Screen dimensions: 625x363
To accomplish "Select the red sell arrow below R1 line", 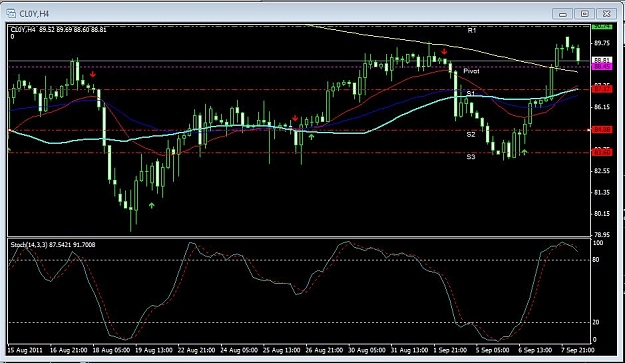I will coord(444,51).
